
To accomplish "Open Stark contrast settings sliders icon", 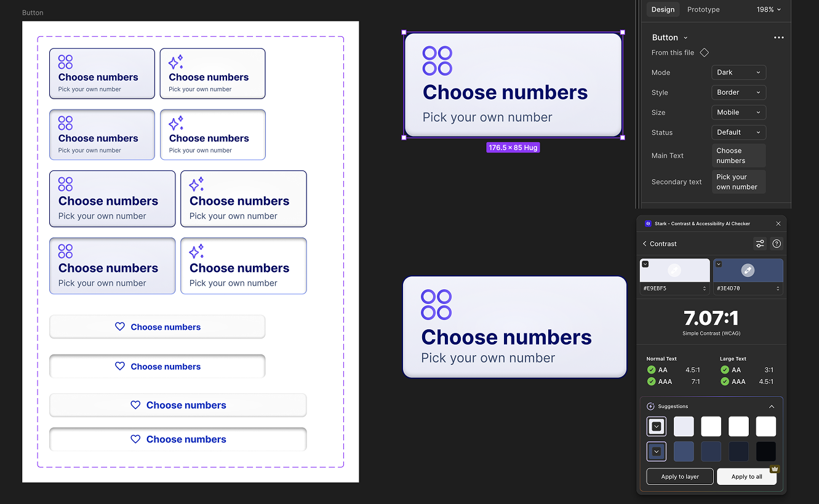I will (760, 244).
